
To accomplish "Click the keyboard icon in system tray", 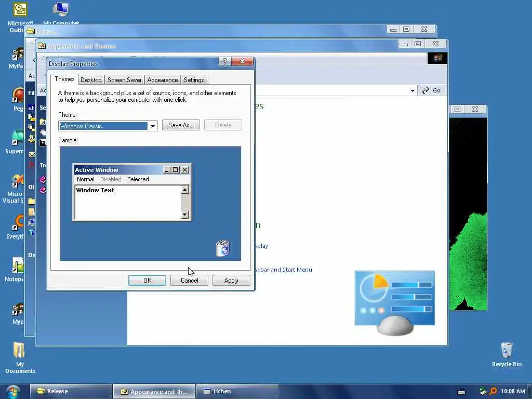I will click(461, 392).
